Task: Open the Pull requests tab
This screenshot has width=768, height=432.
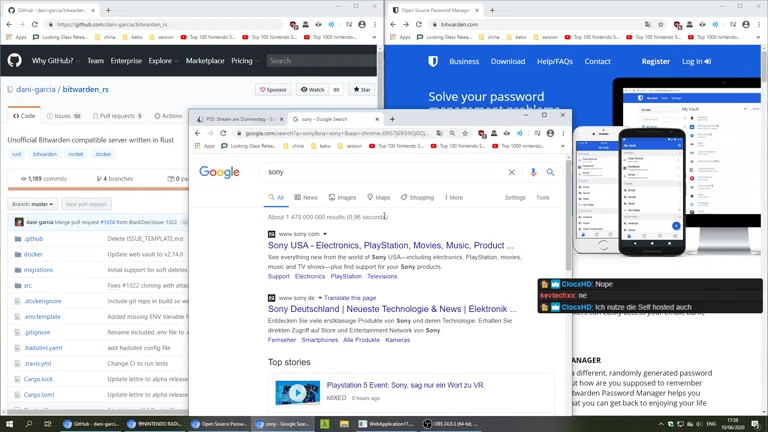Action: click(118, 116)
